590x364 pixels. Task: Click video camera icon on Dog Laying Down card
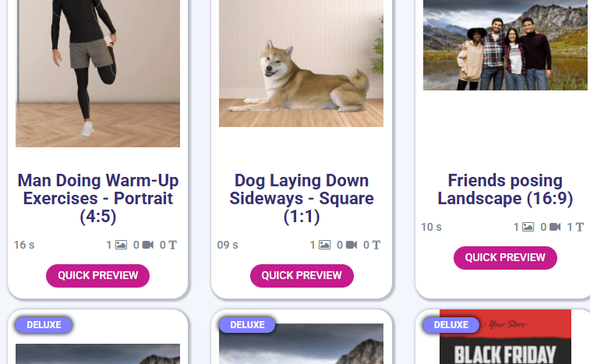point(352,245)
